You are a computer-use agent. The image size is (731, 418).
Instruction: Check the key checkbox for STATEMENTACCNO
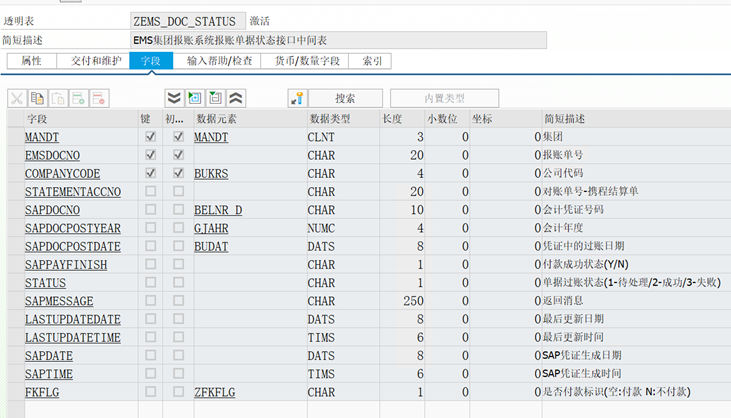(x=150, y=191)
